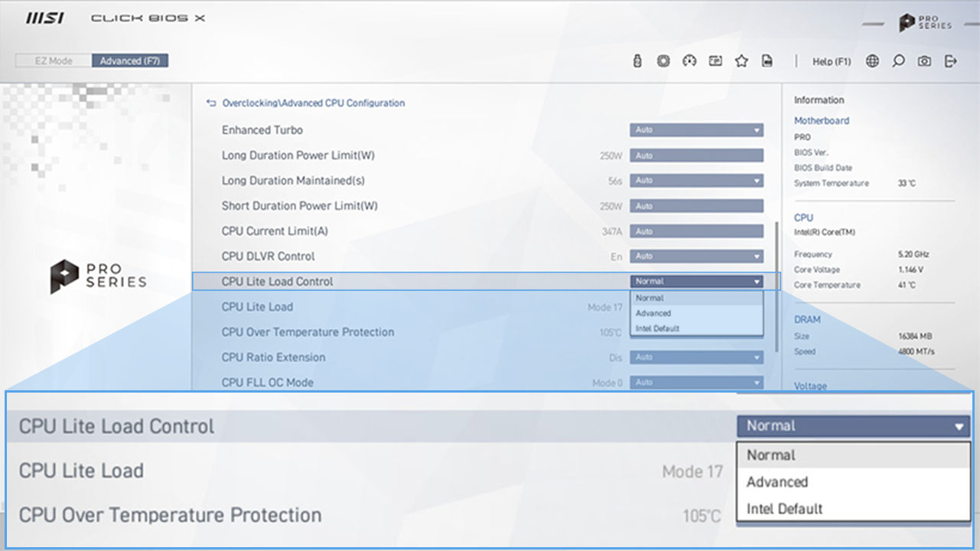Click the Motherboard information link

(822, 120)
